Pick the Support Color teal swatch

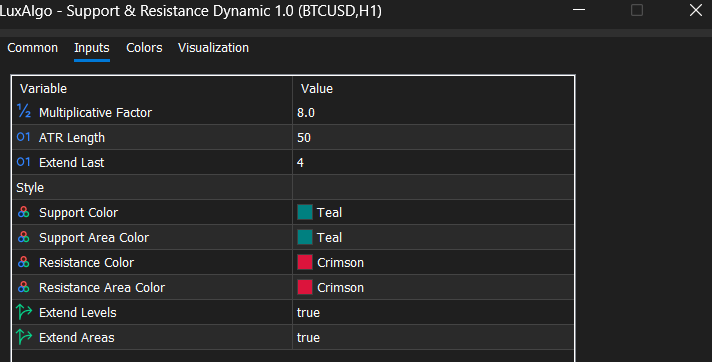pyautogui.click(x=305, y=212)
